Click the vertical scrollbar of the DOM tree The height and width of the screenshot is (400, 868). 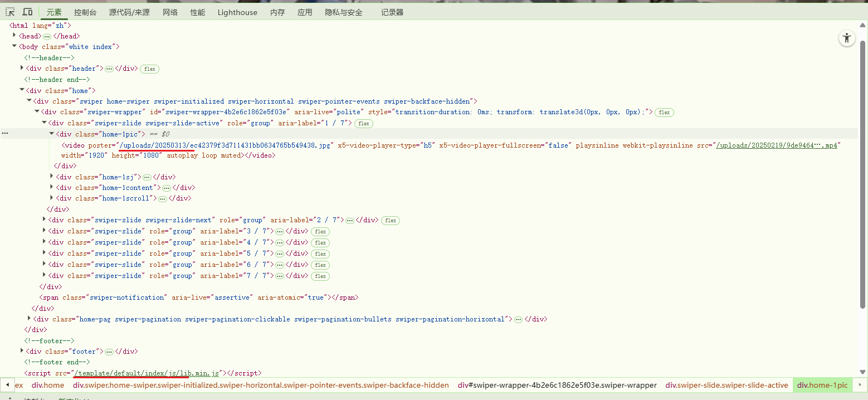[x=864, y=173]
